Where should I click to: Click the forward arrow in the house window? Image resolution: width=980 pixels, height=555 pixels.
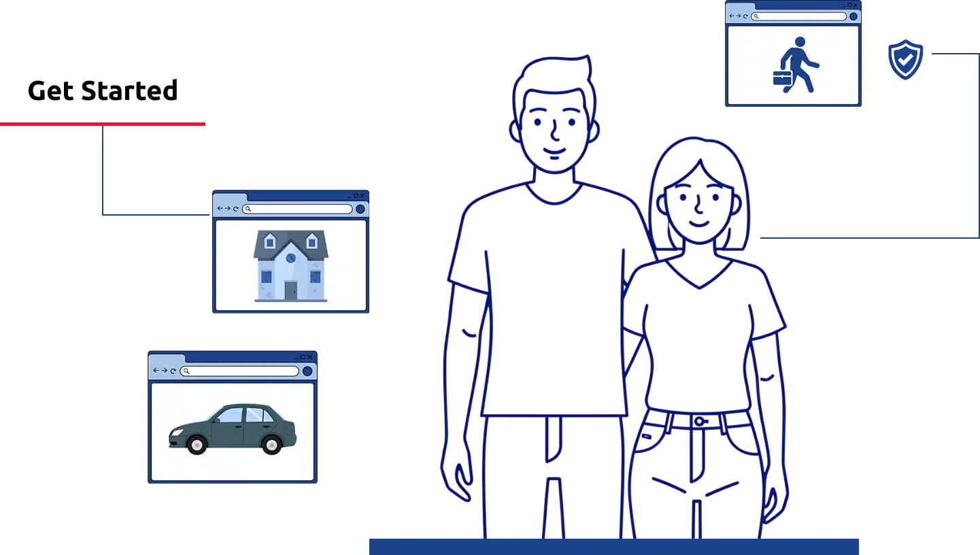[x=227, y=209]
